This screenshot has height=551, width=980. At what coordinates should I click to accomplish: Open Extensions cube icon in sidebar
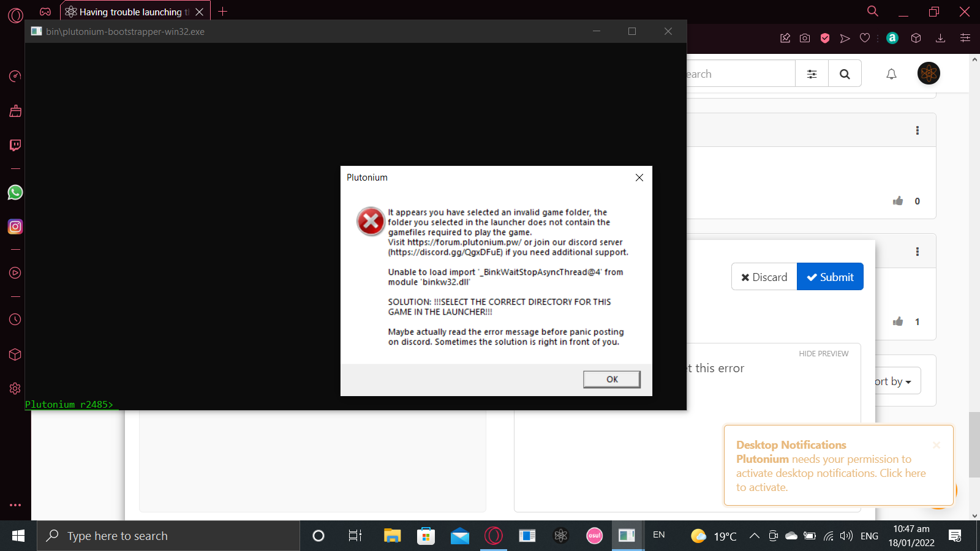coord(15,354)
